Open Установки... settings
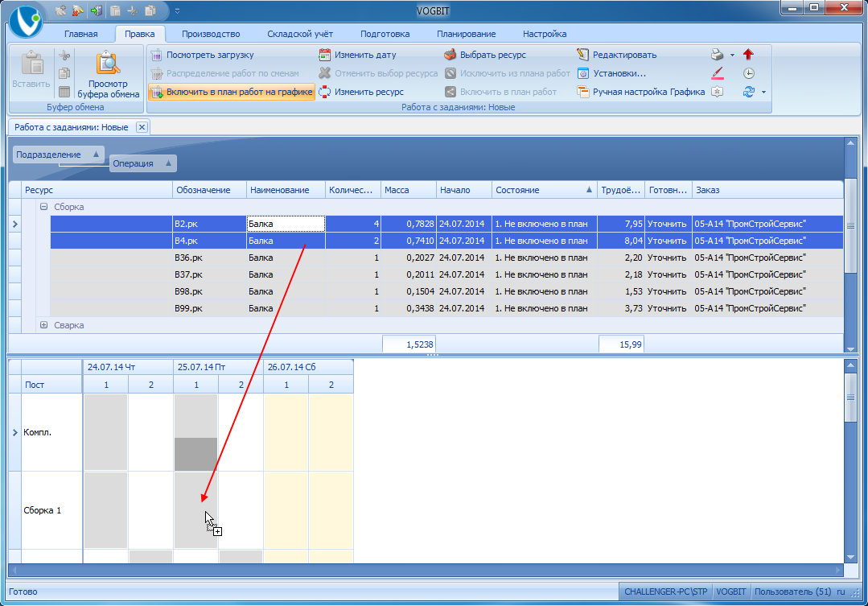 point(611,73)
